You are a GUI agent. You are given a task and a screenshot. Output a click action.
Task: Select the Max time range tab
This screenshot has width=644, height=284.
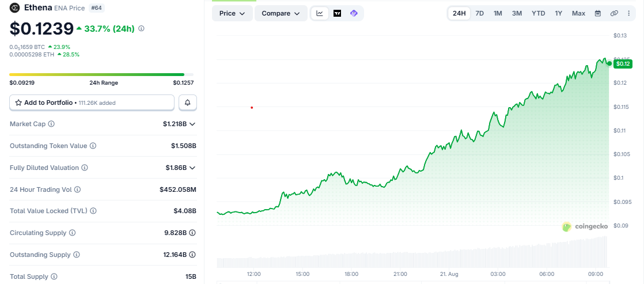[x=579, y=13]
